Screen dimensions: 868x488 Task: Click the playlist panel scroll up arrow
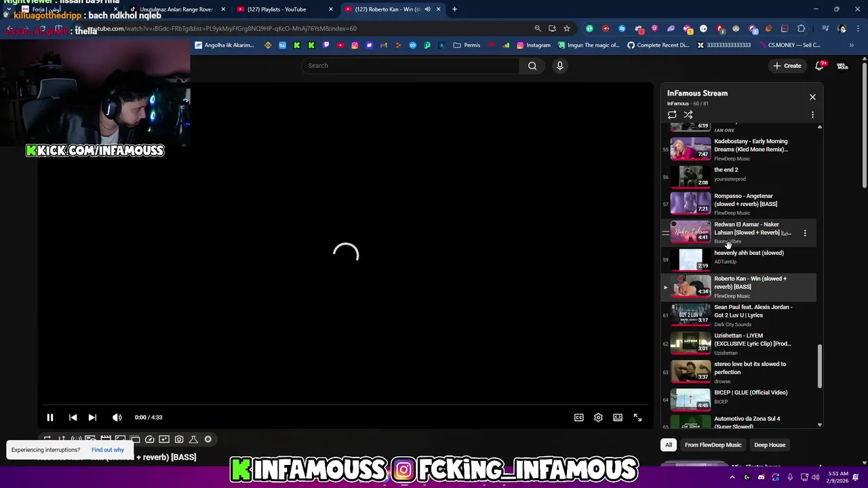(820, 127)
